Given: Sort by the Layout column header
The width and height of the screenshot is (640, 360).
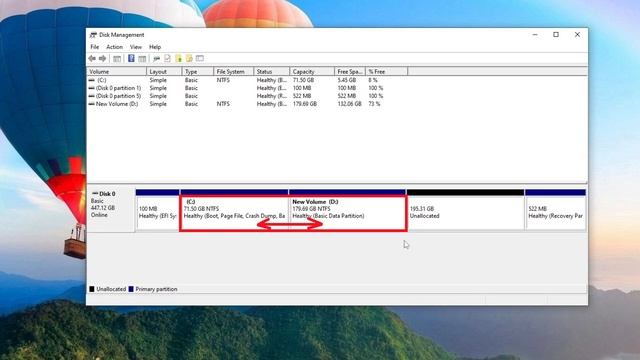Looking at the screenshot, I should (x=164, y=71).
